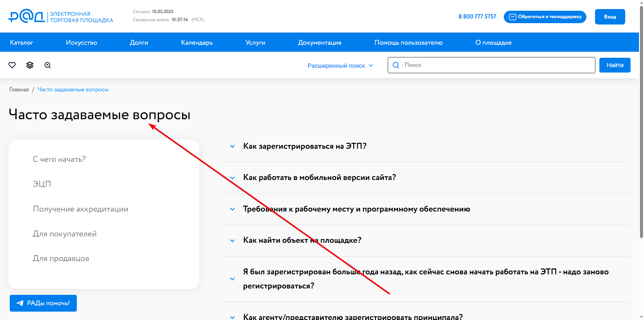Open the Долги menu item
The height and width of the screenshot is (320, 644).
tap(139, 43)
